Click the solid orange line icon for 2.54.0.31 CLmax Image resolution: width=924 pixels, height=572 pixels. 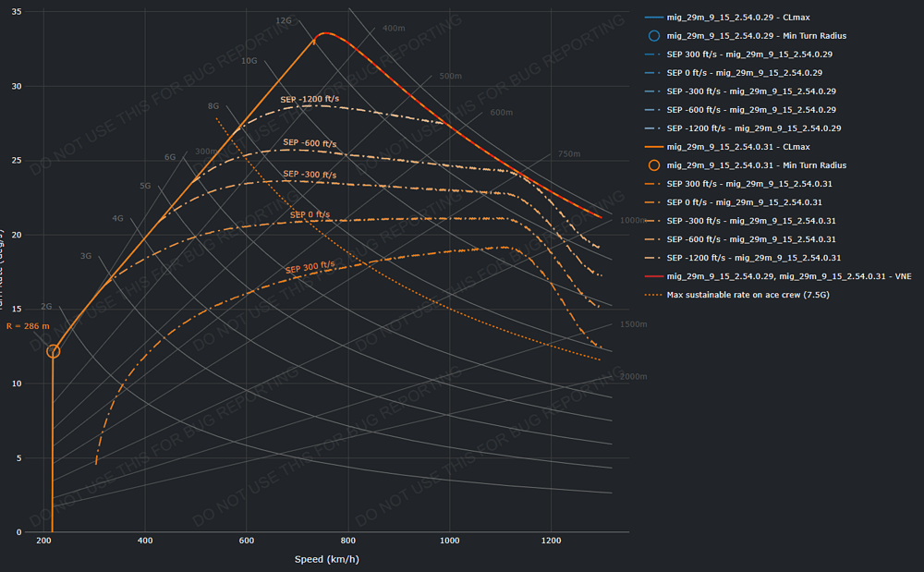tap(654, 147)
